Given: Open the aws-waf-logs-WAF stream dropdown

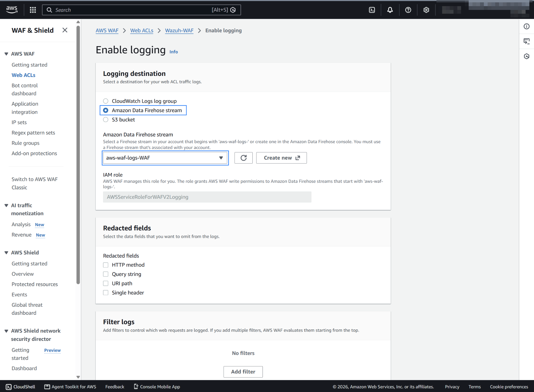Looking at the screenshot, I should (x=165, y=158).
